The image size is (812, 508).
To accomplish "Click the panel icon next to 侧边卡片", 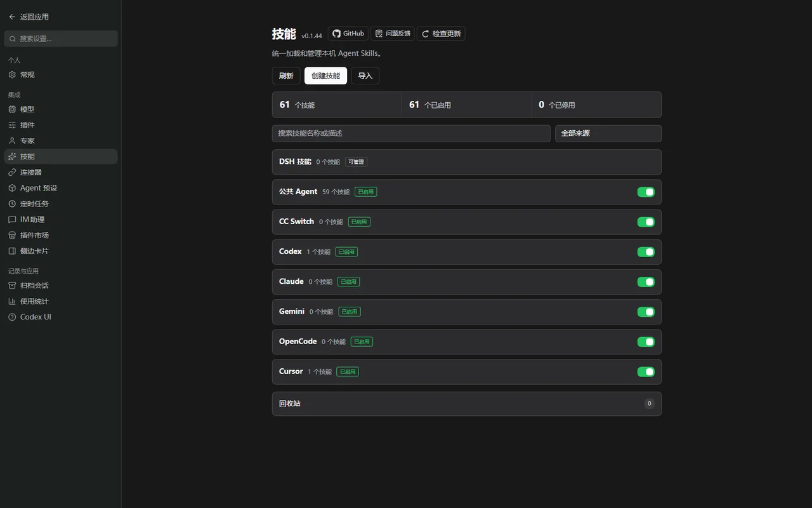I will pos(12,251).
